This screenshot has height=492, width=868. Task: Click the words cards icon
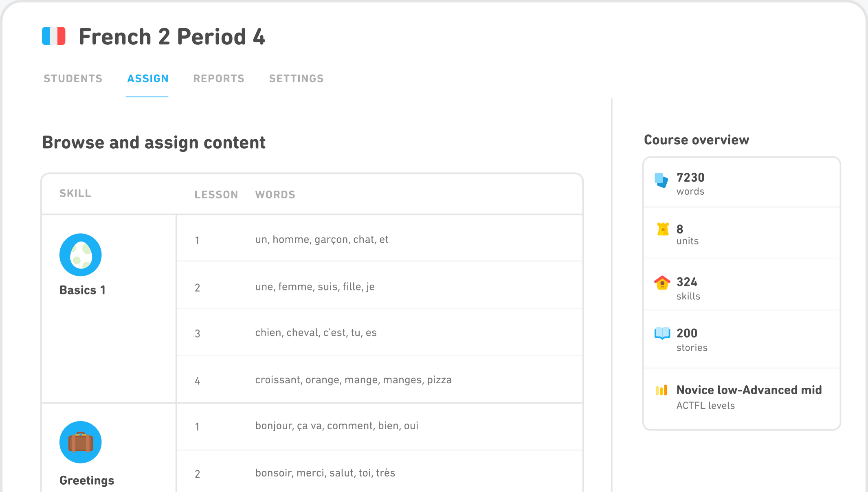coord(661,180)
